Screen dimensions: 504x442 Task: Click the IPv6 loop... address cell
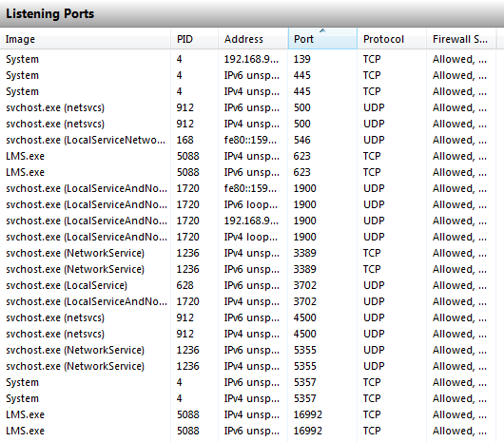251,204
